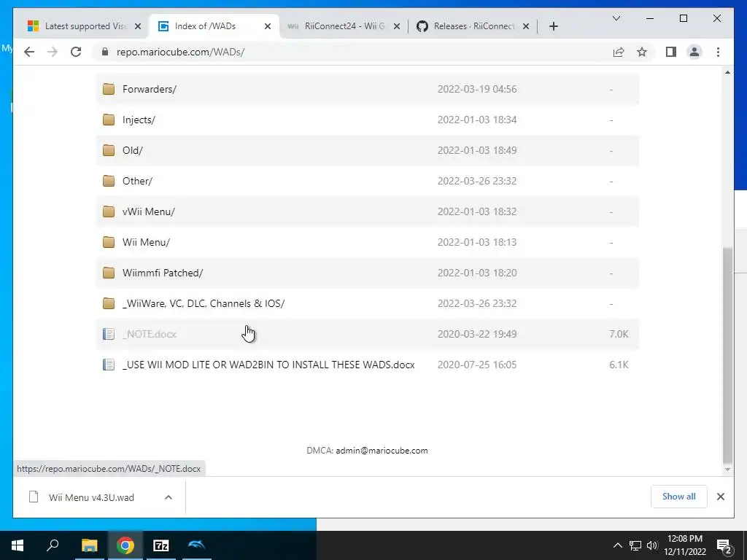Click the USE WII MOD LITE document icon
The width and height of the screenshot is (747, 560).
coord(109,365)
